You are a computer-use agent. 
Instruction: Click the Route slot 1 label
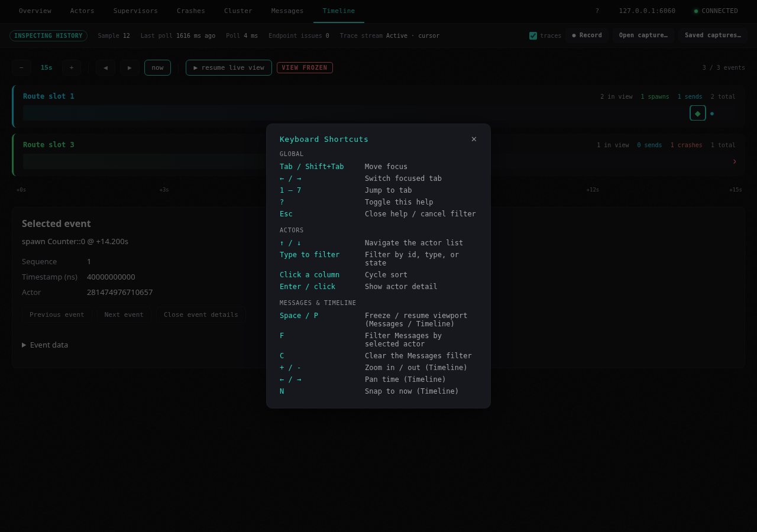[48, 96]
